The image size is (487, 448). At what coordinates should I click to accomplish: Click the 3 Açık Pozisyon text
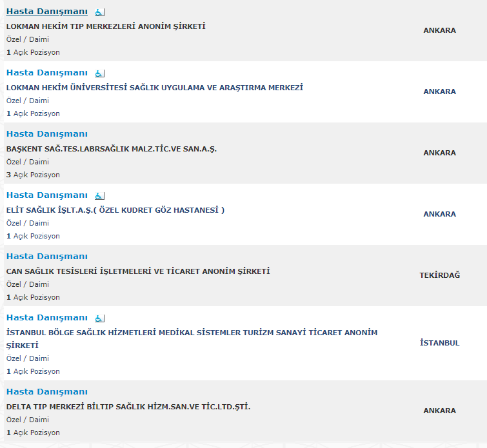pos(33,175)
